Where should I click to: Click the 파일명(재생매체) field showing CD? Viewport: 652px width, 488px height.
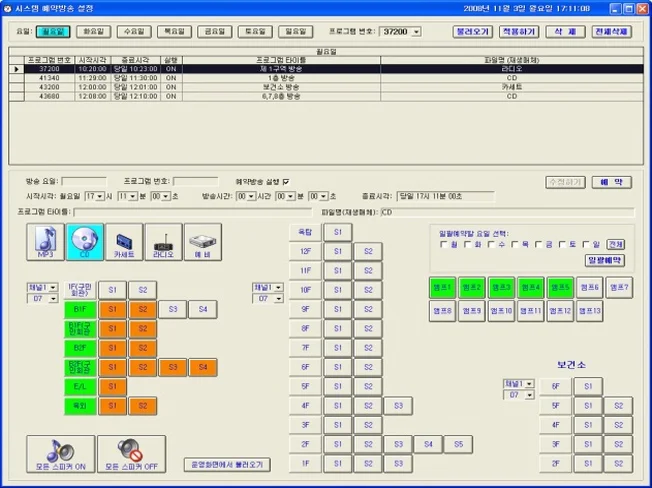(508, 212)
